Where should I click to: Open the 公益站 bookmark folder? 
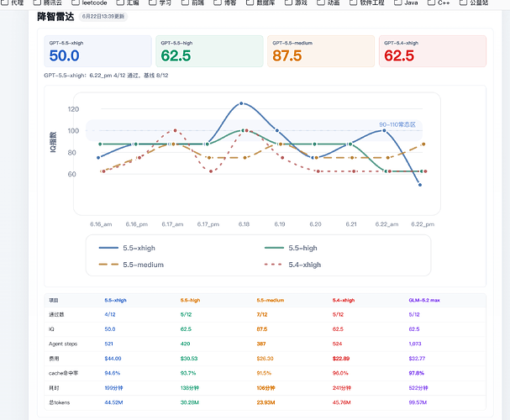pos(474,3)
